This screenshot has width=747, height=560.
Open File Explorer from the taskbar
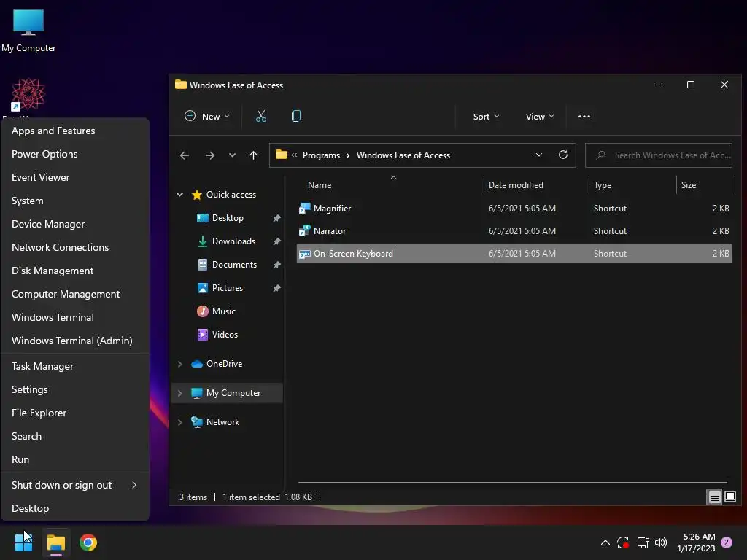tap(55, 542)
